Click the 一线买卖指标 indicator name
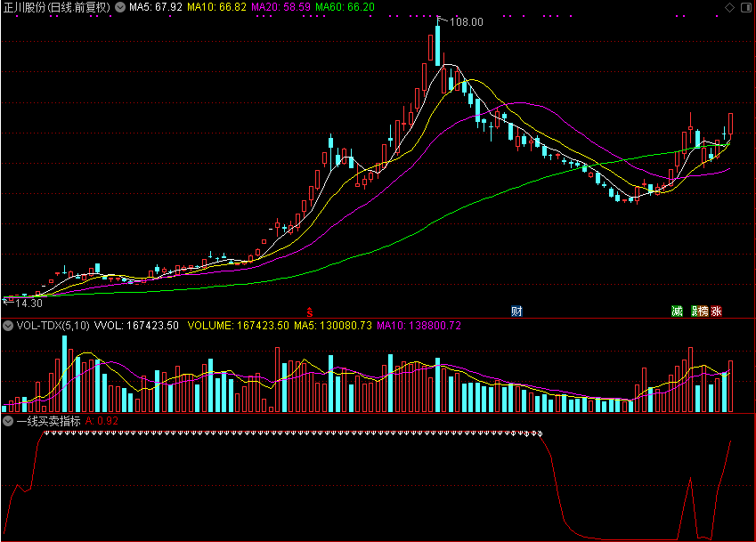The width and height of the screenshot is (756, 542). pos(48,421)
